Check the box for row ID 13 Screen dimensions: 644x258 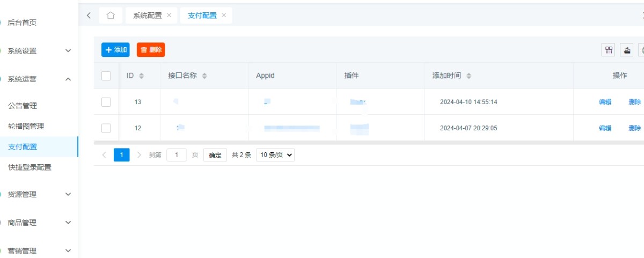(x=106, y=102)
